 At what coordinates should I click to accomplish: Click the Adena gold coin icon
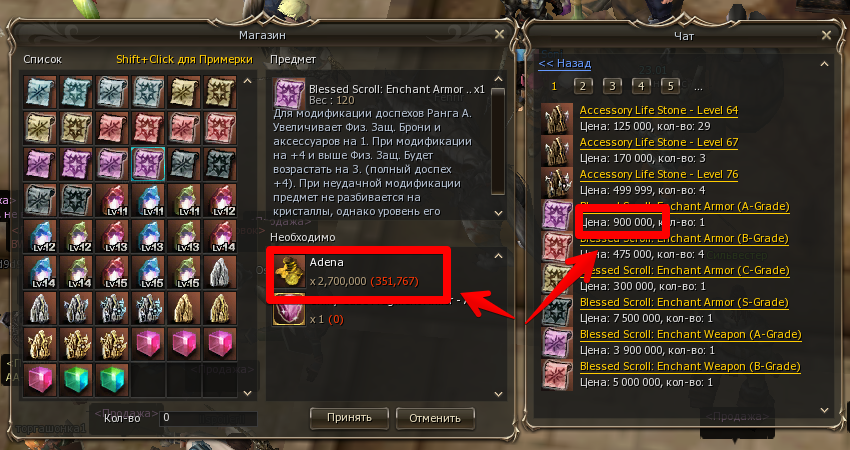[x=289, y=273]
